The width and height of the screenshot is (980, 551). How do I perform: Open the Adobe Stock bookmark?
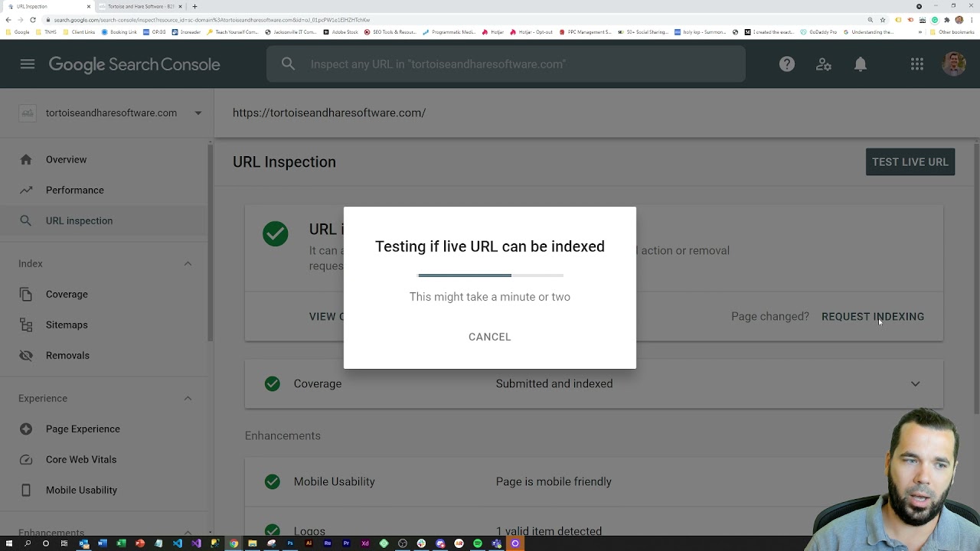[340, 32]
